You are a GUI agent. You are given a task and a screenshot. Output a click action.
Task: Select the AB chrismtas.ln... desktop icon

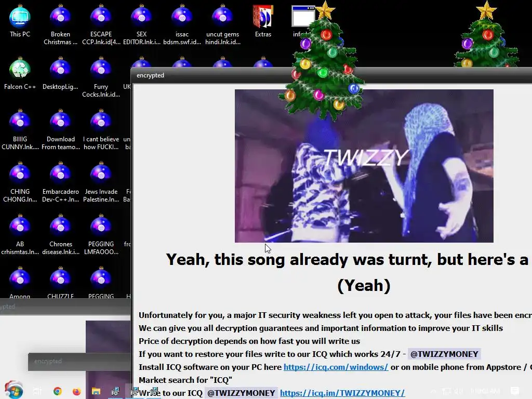coord(20,234)
